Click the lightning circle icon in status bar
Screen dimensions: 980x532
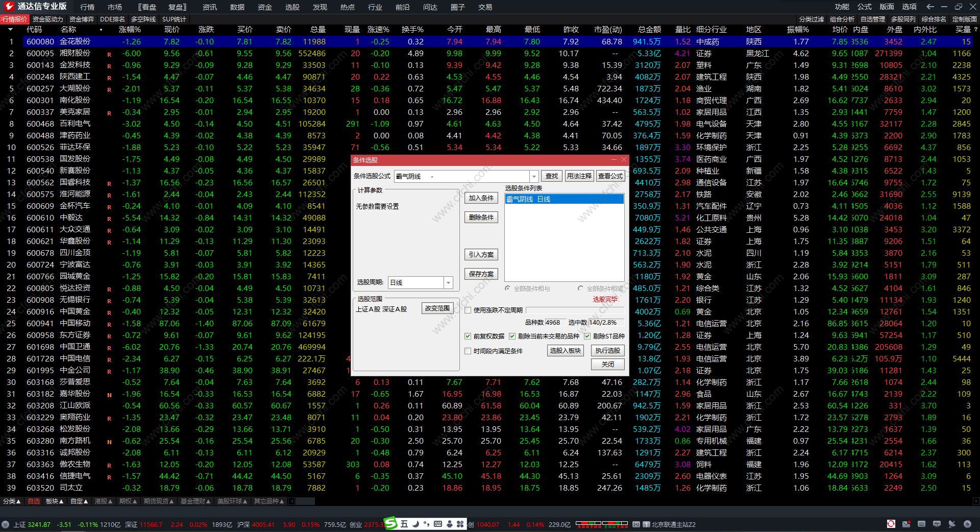(x=967, y=524)
